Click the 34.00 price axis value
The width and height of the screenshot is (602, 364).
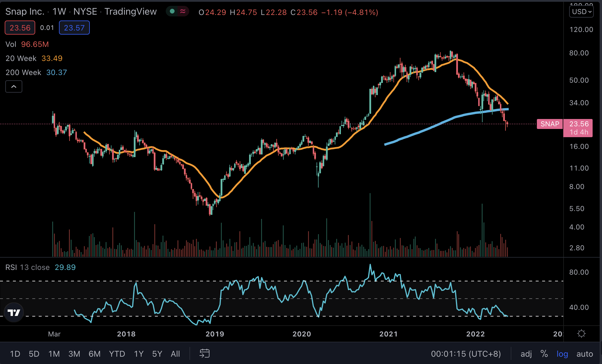click(x=579, y=103)
